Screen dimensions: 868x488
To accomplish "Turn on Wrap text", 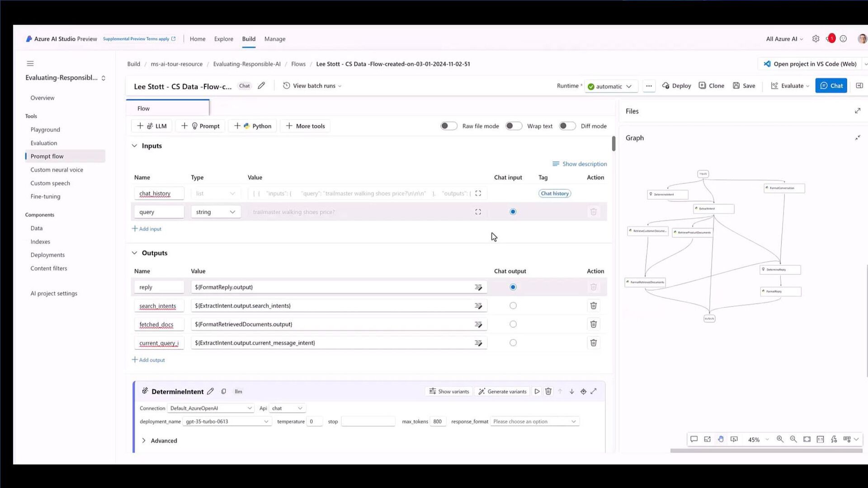I will 514,126.
